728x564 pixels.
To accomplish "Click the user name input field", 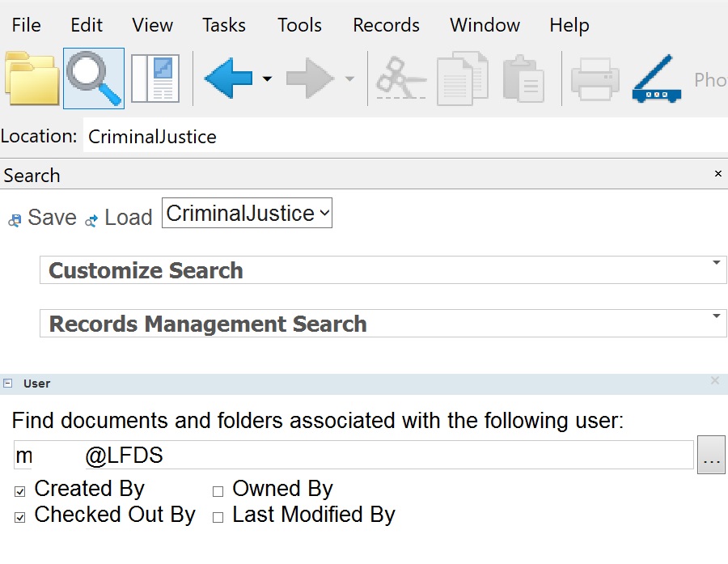I will (353, 456).
